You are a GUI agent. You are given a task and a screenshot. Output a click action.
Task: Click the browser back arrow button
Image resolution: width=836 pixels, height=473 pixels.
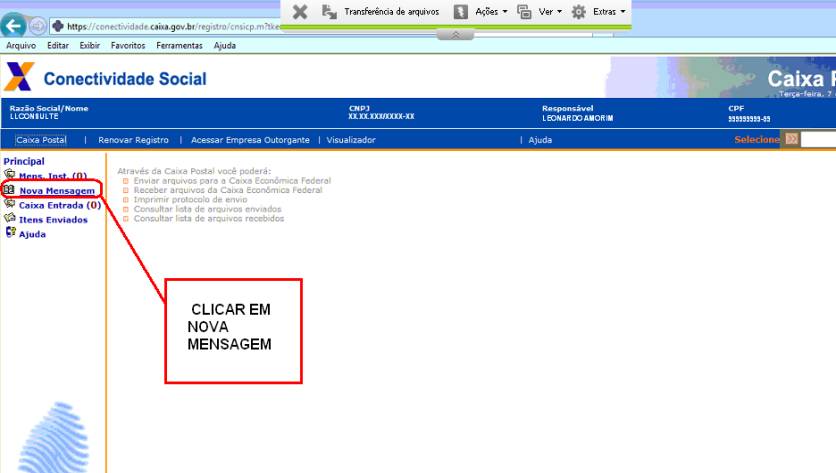click(x=13, y=26)
